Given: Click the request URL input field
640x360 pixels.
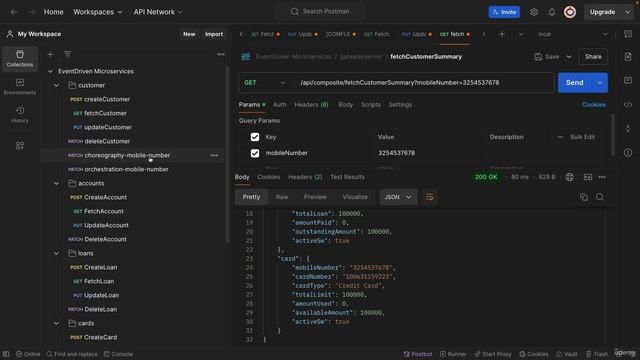Looking at the screenshot, I should pos(424,83).
